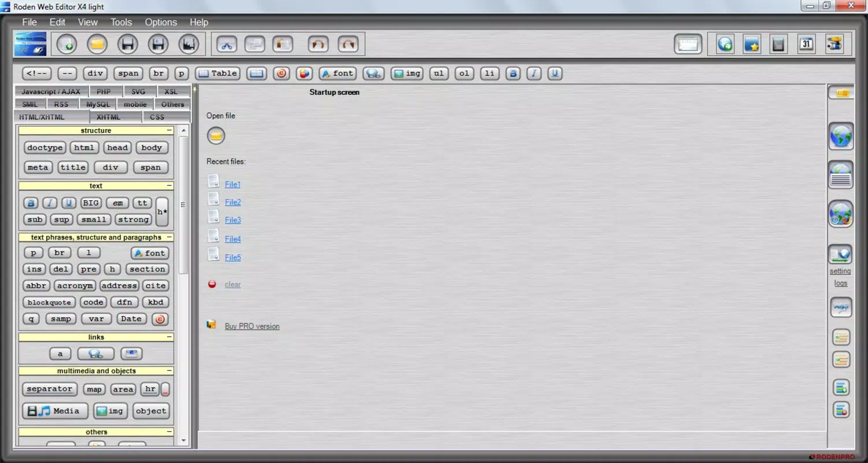868x463 pixels.
Task: Cut selection with the scissors icon
Action: tap(227, 44)
